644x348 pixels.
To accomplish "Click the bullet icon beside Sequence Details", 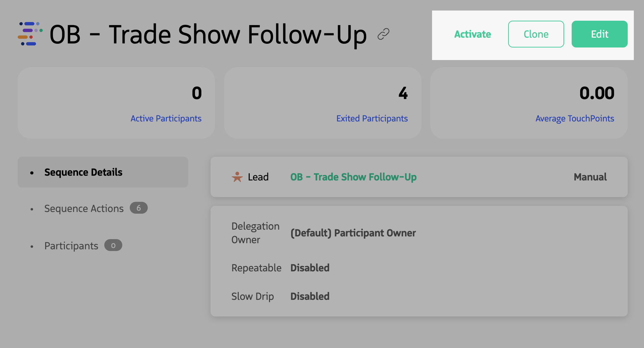I will (x=32, y=172).
